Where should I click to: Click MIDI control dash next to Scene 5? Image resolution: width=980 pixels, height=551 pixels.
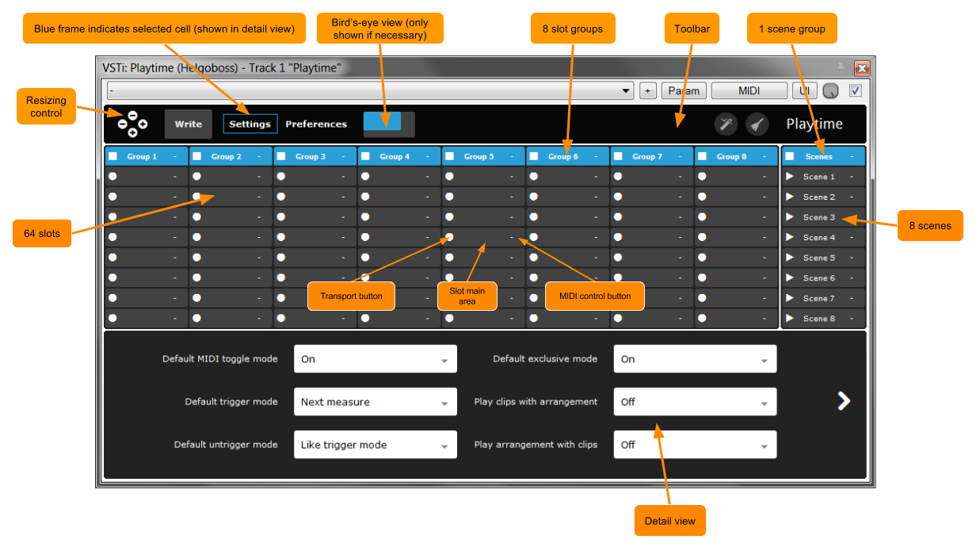[x=852, y=258]
